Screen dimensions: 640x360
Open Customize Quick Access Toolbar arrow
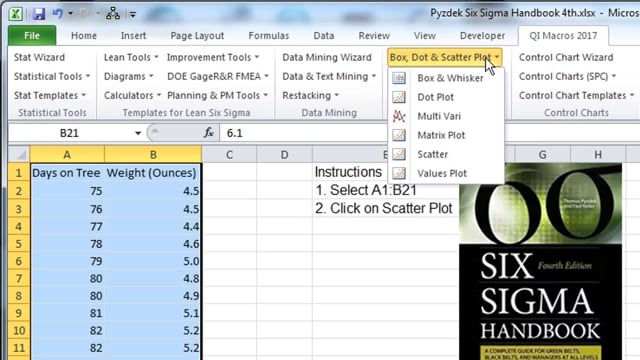click(x=133, y=15)
